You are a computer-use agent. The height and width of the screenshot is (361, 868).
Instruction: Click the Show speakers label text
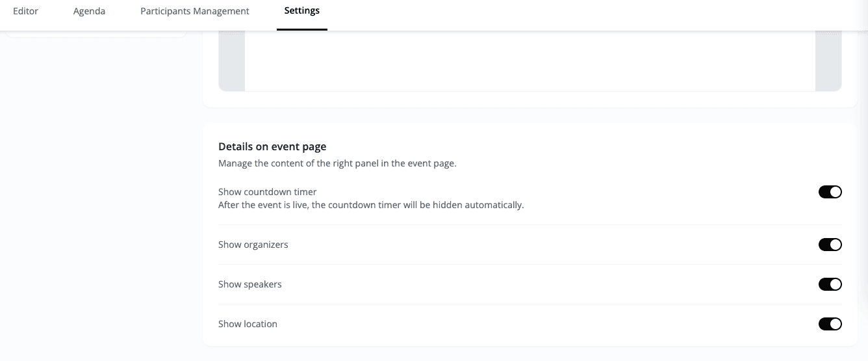click(x=249, y=284)
